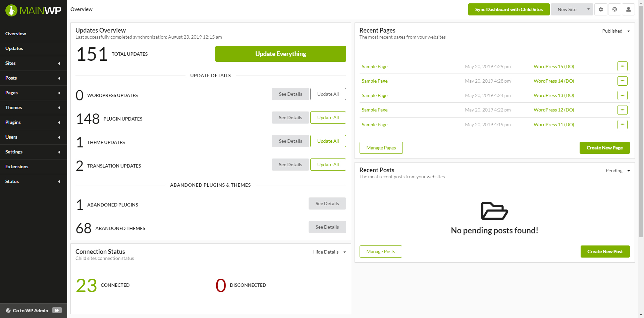The height and width of the screenshot is (318, 644).
Task: Click the page vertical scrollbar
Action: pos(641,134)
